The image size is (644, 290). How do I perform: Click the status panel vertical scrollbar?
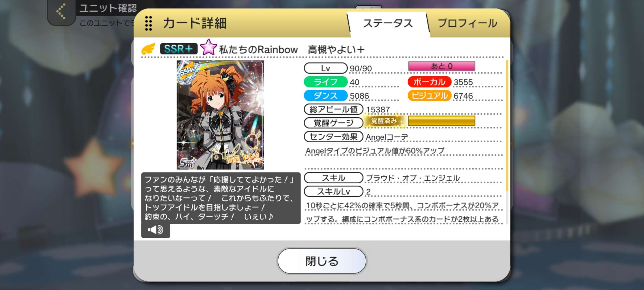pyautogui.click(x=507, y=126)
